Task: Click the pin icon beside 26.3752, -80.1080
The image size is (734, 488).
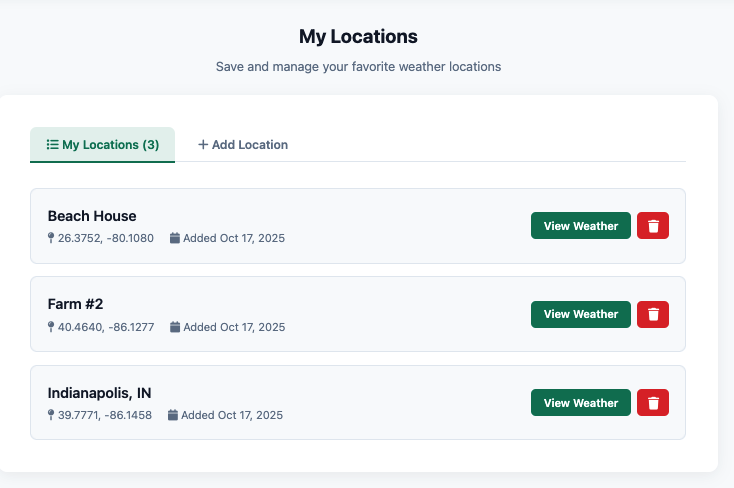Action: point(51,238)
